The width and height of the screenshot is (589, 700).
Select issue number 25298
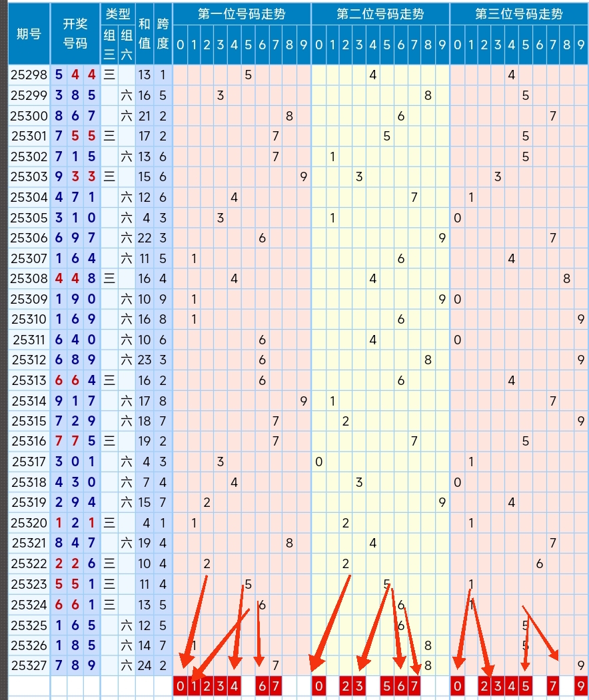[29, 75]
